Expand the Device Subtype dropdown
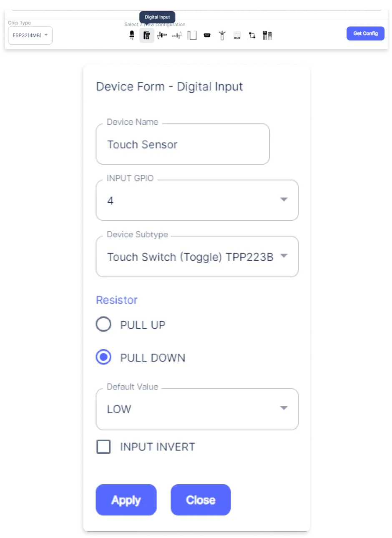 click(197, 256)
